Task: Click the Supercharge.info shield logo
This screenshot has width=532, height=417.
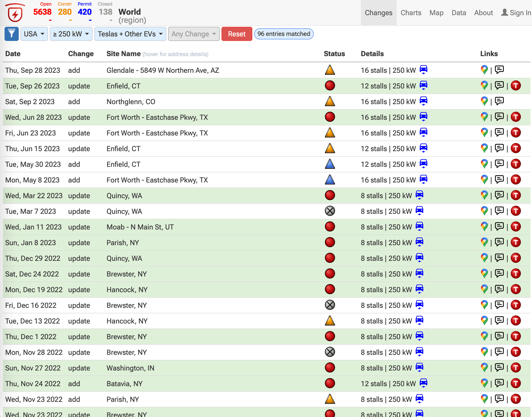Action: click(x=15, y=13)
